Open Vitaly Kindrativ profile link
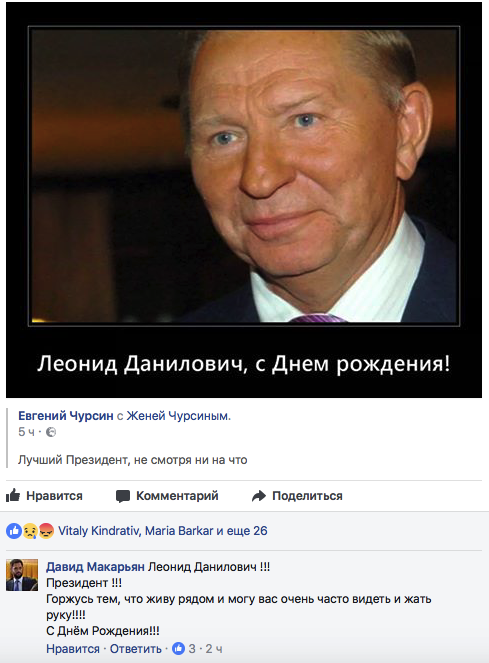 (99, 531)
